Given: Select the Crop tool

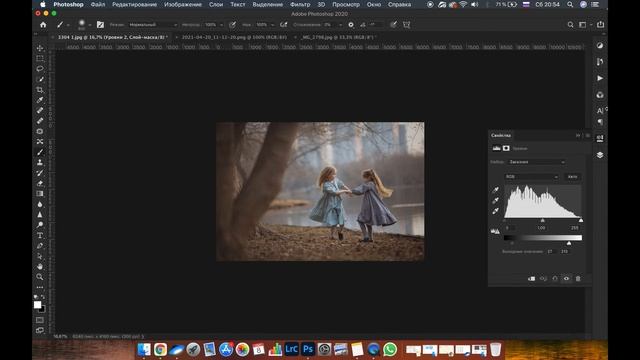Looking at the screenshot, I should pyautogui.click(x=40, y=89).
